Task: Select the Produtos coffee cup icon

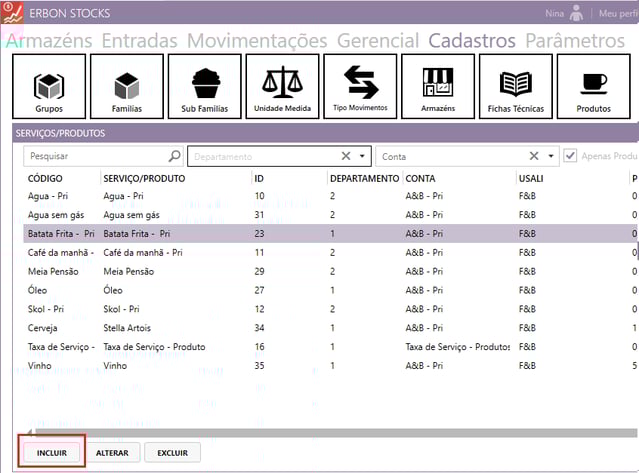Action: 593,86
